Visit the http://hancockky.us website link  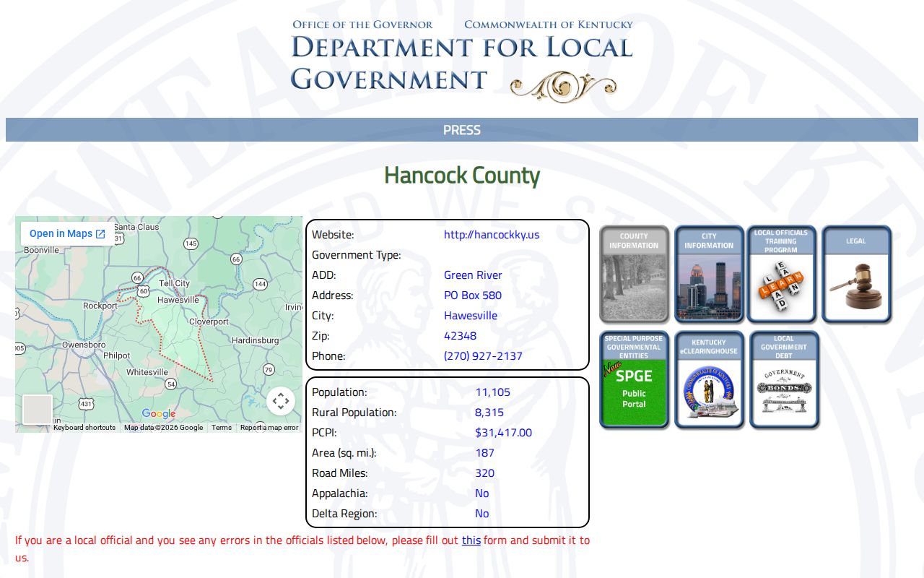[x=492, y=235]
